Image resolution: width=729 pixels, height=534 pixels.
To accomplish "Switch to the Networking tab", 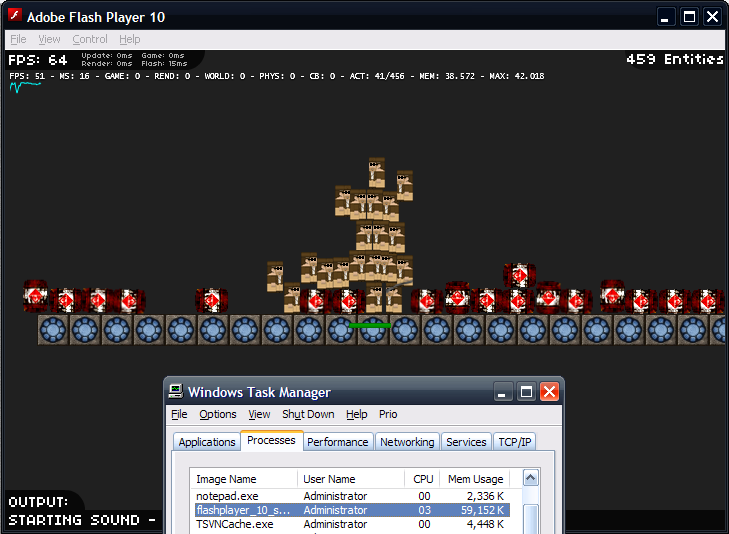I will tap(407, 442).
